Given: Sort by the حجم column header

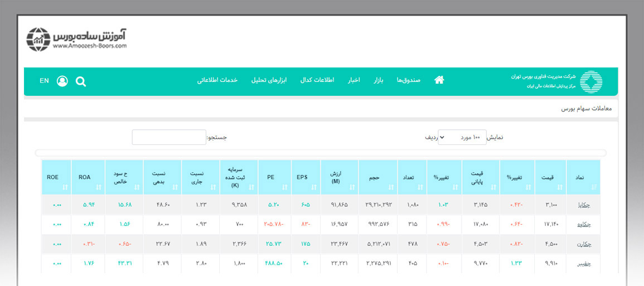Looking at the screenshot, I should click(377, 177).
